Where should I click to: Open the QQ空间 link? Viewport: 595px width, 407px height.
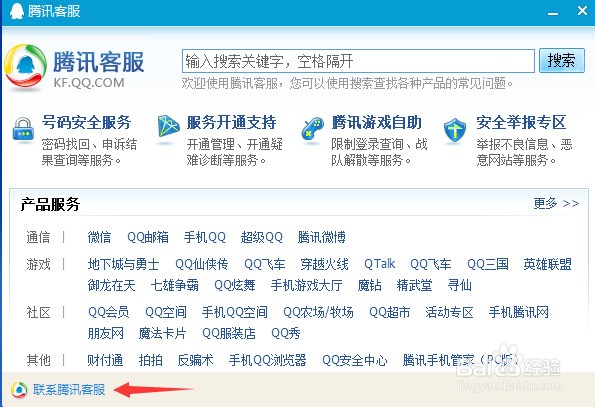166,313
